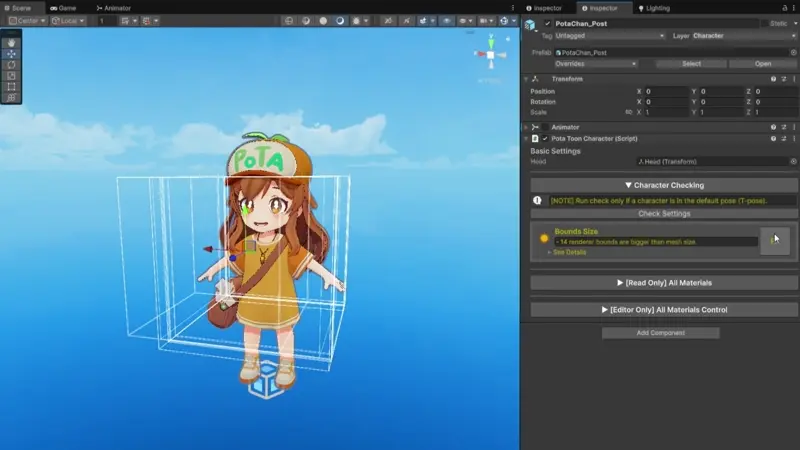Click the Add Component button
Image resolution: width=800 pixels, height=450 pixels.
[660, 333]
